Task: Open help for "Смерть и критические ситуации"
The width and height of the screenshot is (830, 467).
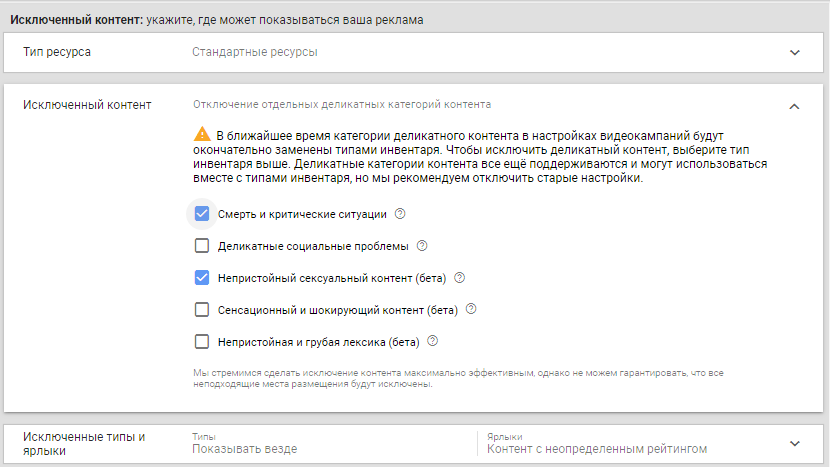Action: (400, 214)
